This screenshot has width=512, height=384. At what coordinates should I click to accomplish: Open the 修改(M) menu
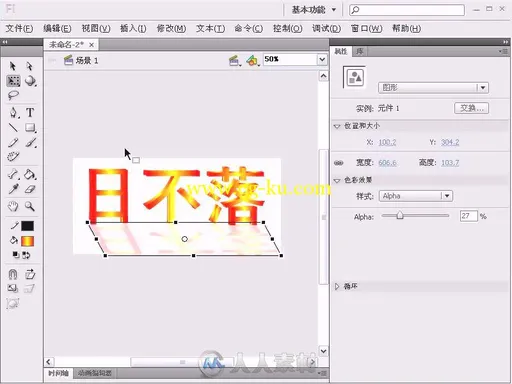[171, 29]
